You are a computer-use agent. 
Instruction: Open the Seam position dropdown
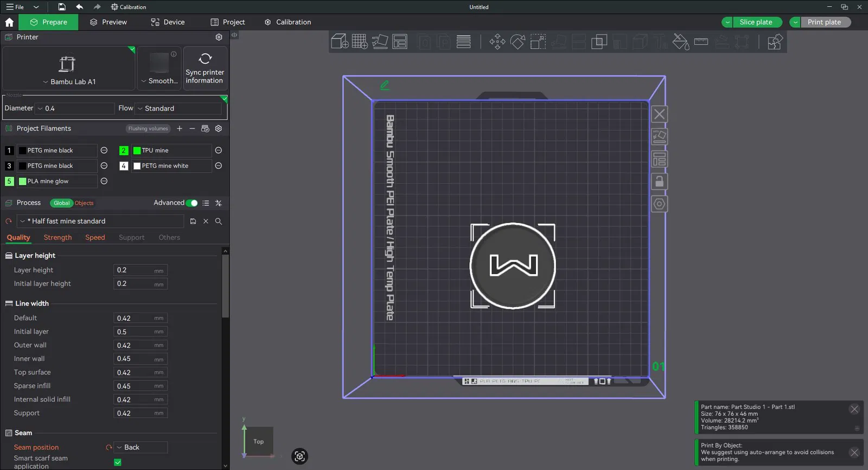[140, 448]
